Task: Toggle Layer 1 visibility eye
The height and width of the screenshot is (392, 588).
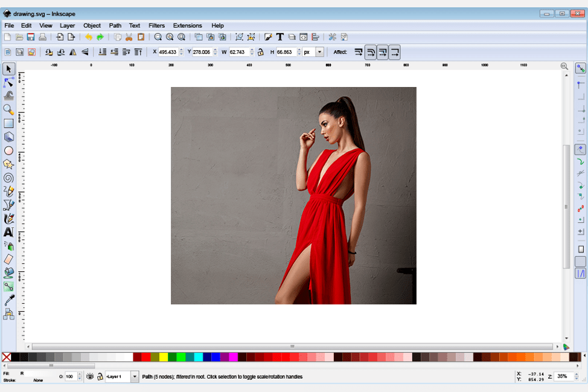Action: tap(90, 376)
